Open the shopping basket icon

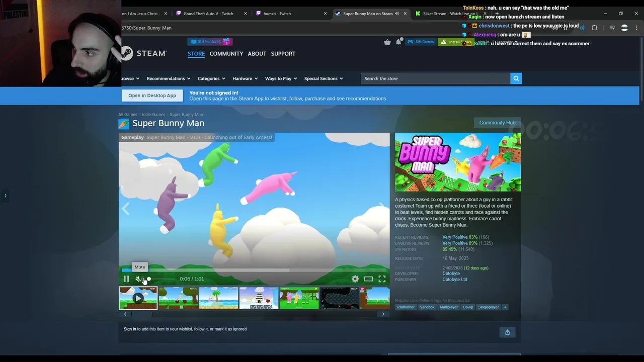click(x=387, y=42)
